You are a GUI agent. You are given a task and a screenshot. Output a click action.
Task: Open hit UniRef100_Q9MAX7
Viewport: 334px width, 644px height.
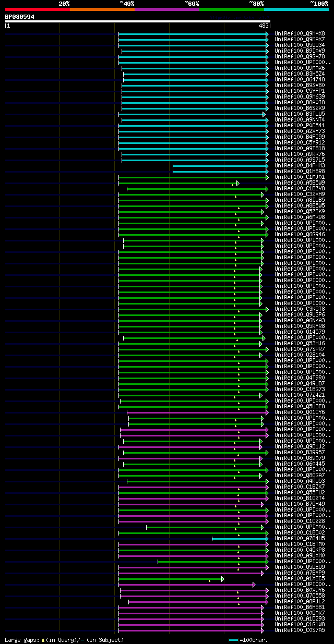point(301,40)
